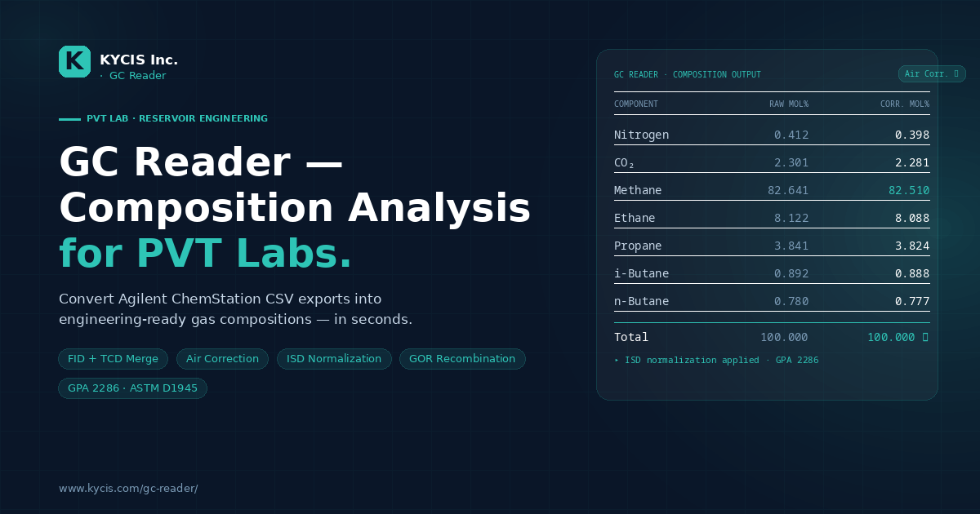Click the Total raw value 100.000
The width and height of the screenshot is (980, 514).
pos(784,337)
